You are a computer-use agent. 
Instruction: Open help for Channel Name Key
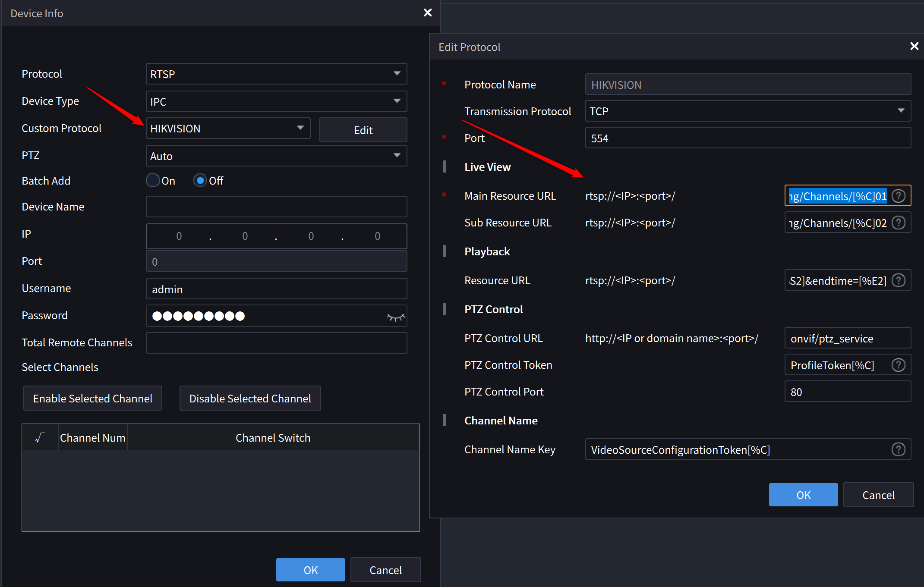pos(899,449)
